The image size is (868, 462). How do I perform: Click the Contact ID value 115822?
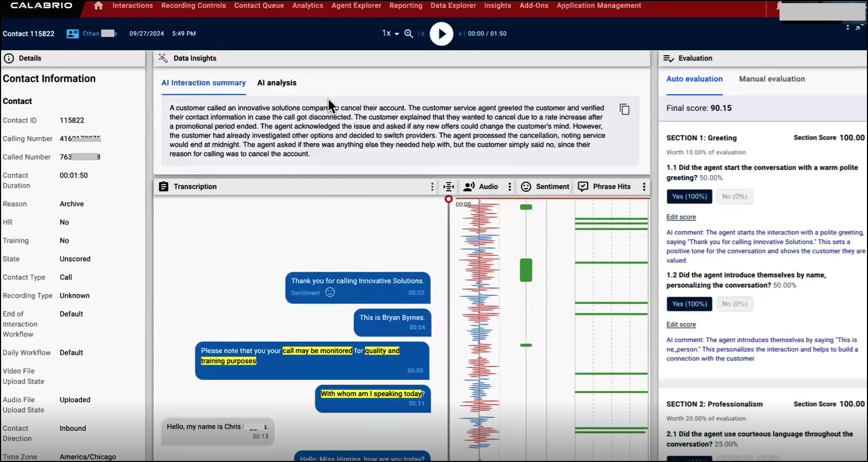click(x=72, y=120)
